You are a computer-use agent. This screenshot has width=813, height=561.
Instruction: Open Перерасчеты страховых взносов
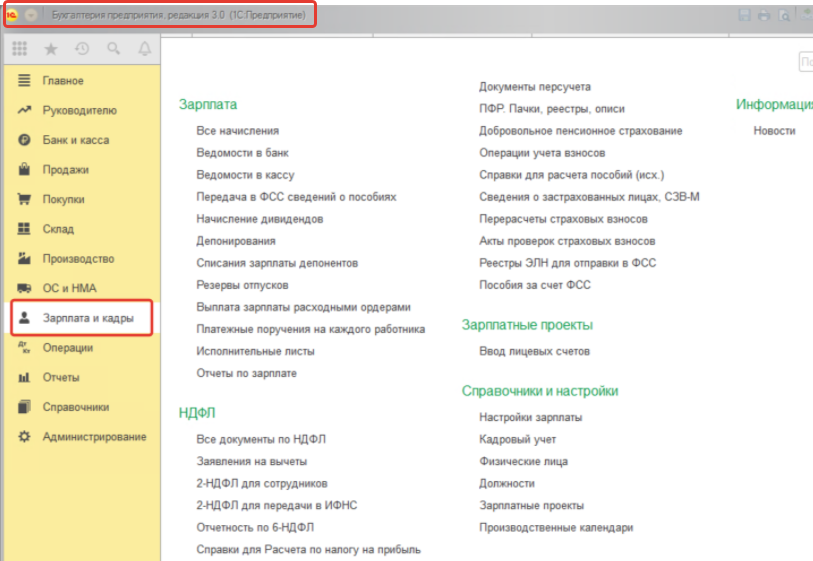coord(564,219)
